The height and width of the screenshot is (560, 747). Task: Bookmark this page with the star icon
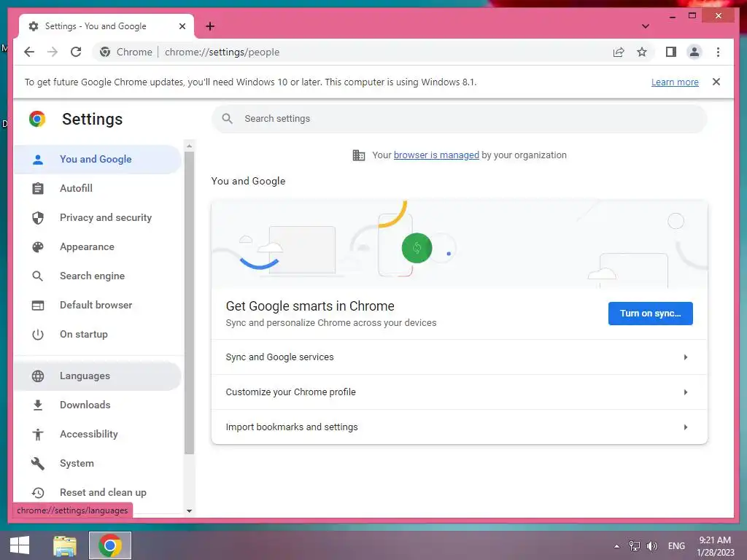[642, 52]
